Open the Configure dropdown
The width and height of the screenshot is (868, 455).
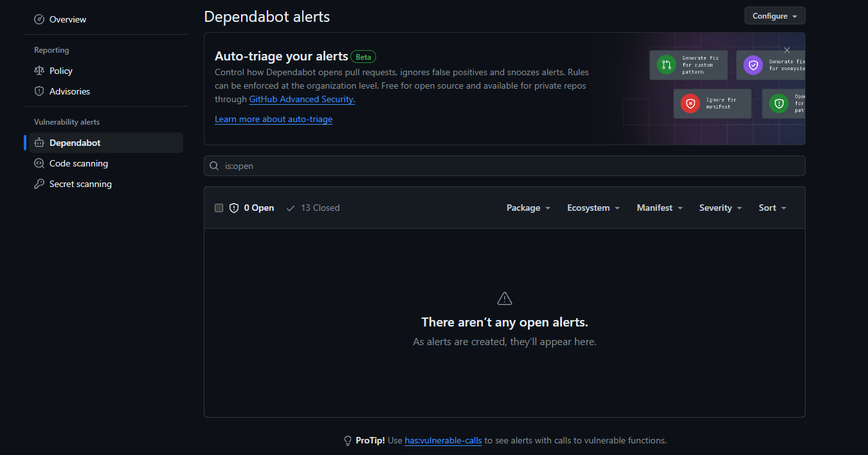775,16
